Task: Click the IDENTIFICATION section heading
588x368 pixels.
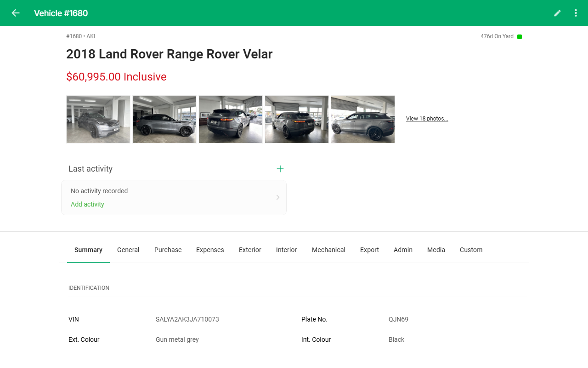Action: click(89, 288)
